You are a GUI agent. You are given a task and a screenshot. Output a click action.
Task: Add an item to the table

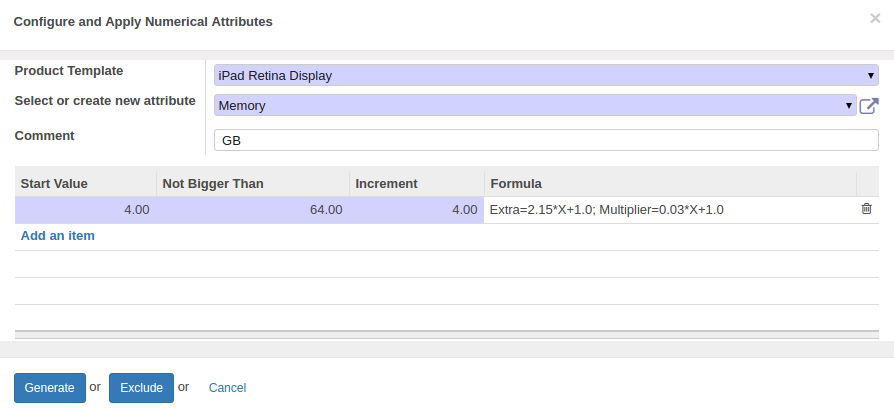pos(58,236)
